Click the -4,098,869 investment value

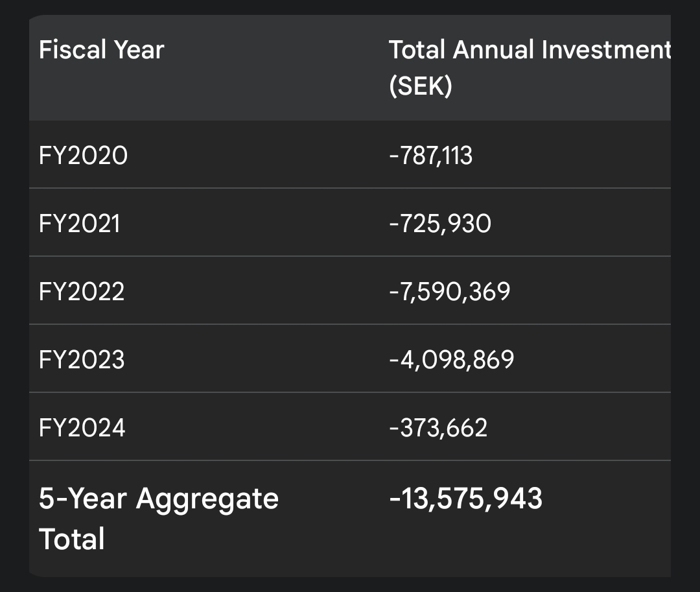(452, 360)
